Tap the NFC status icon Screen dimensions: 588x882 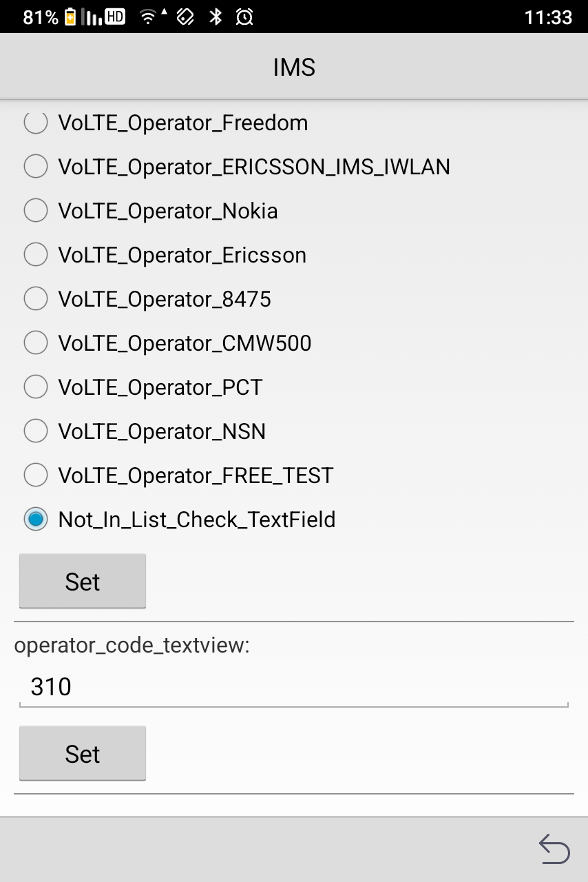[x=186, y=17]
